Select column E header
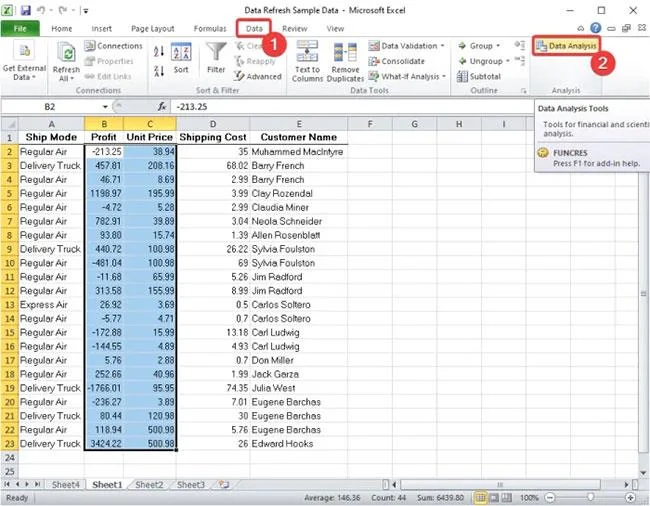Viewport: 650px width, 506px height. point(298,123)
